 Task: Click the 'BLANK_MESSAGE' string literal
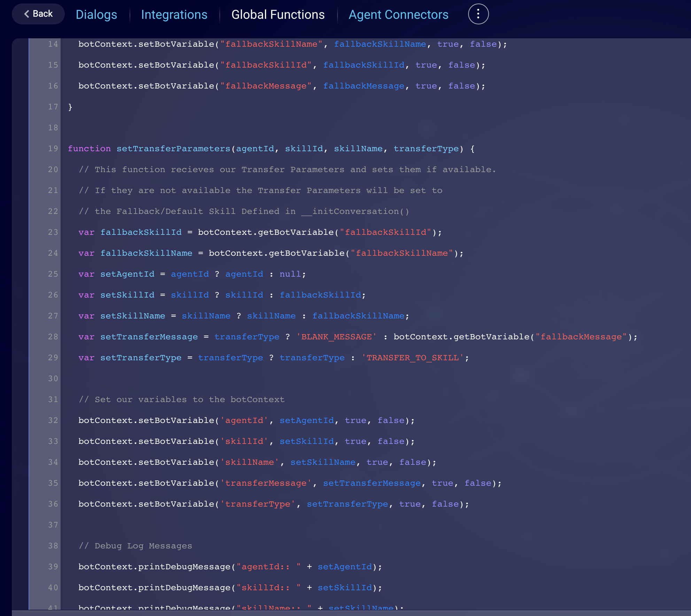(336, 337)
